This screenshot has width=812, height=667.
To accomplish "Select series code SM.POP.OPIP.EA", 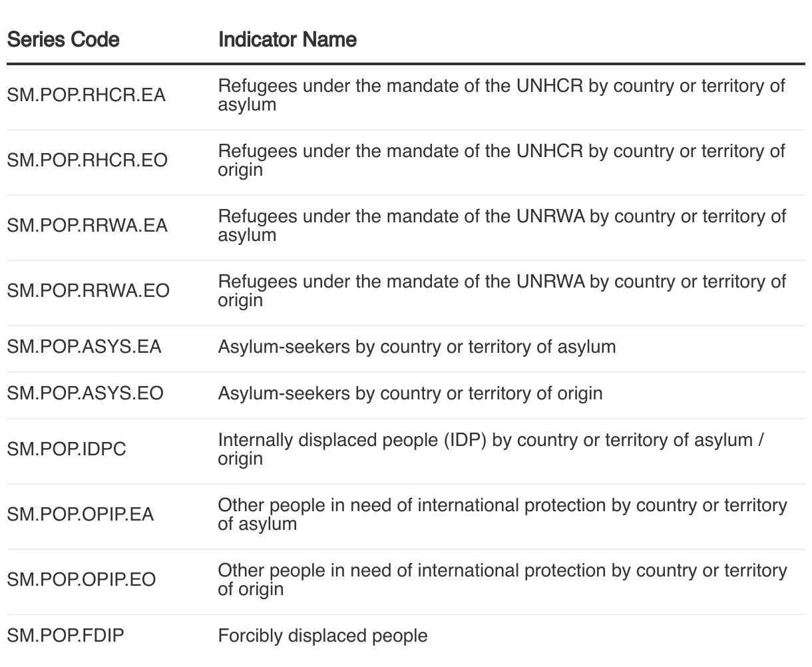I will pyautogui.click(x=81, y=515).
